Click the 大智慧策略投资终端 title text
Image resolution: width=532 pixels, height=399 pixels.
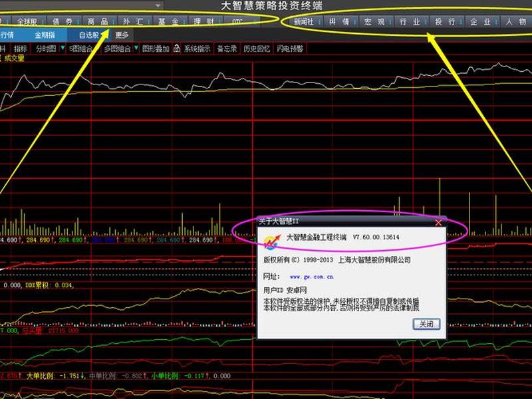click(x=271, y=6)
